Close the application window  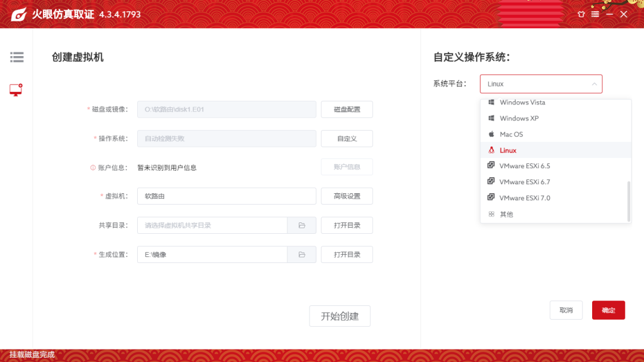624,14
